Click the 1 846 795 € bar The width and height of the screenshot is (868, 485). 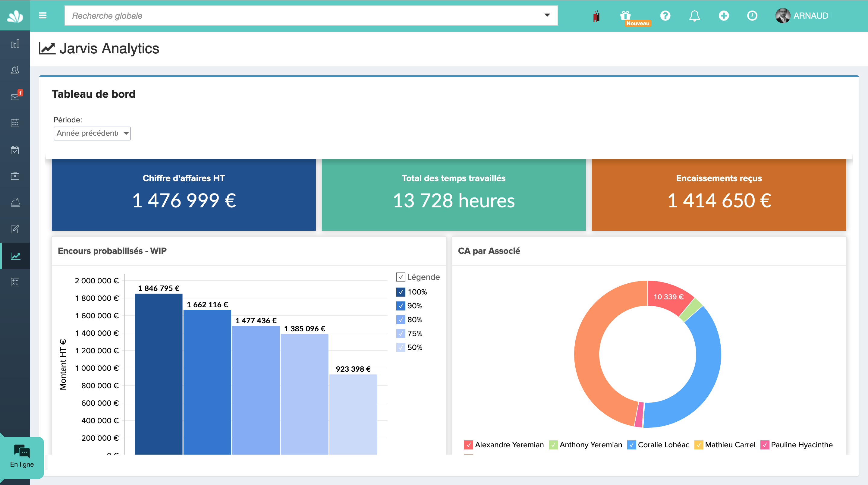click(x=158, y=374)
